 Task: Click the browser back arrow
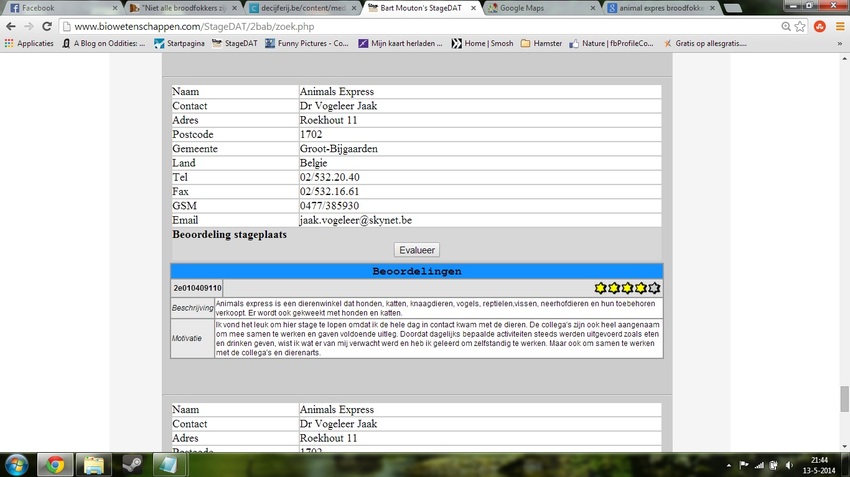tap(11, 26)
